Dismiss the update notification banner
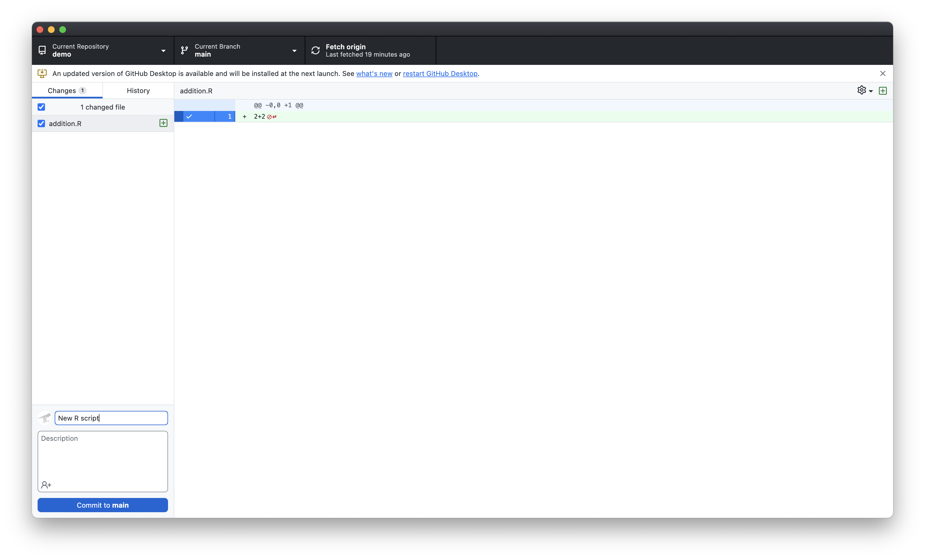The height and width of the screenshot is (560, 925). tap(883, 73)
